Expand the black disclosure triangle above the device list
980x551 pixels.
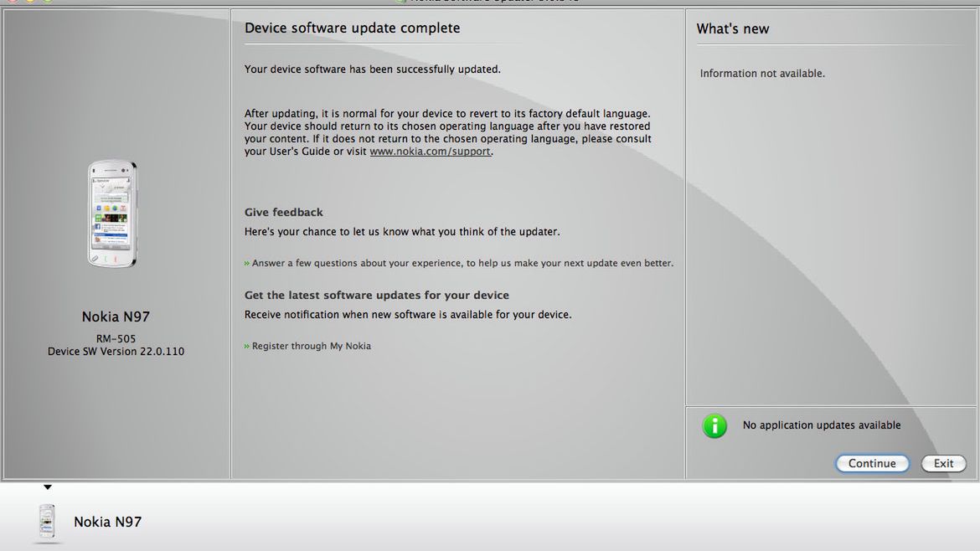tap(48, 487)
